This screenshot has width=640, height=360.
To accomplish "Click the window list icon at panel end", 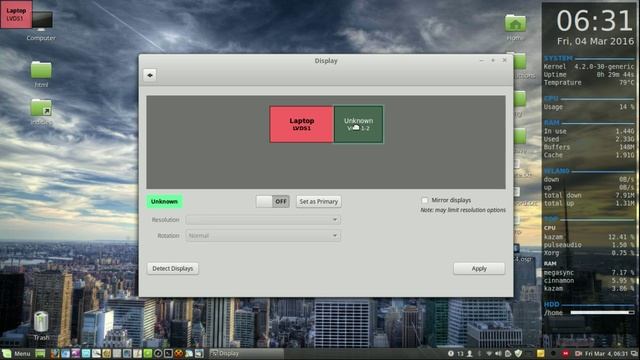I will click(x=634, y=353).
